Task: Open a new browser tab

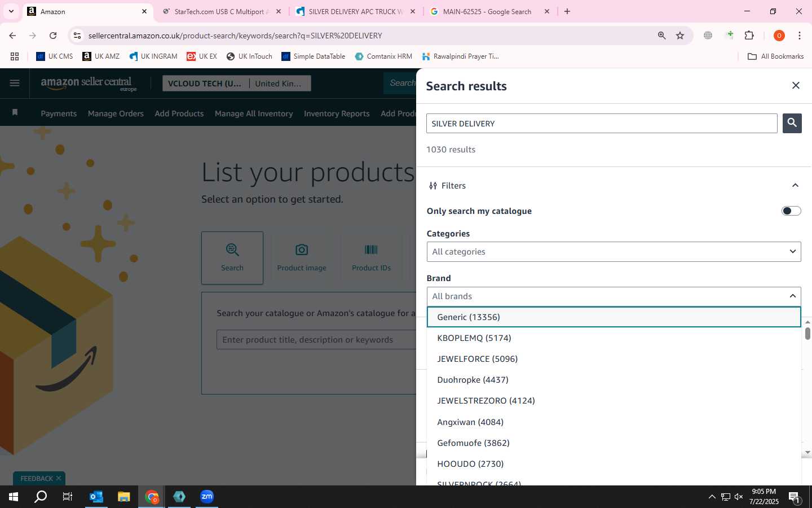Action: pos(567,11)
